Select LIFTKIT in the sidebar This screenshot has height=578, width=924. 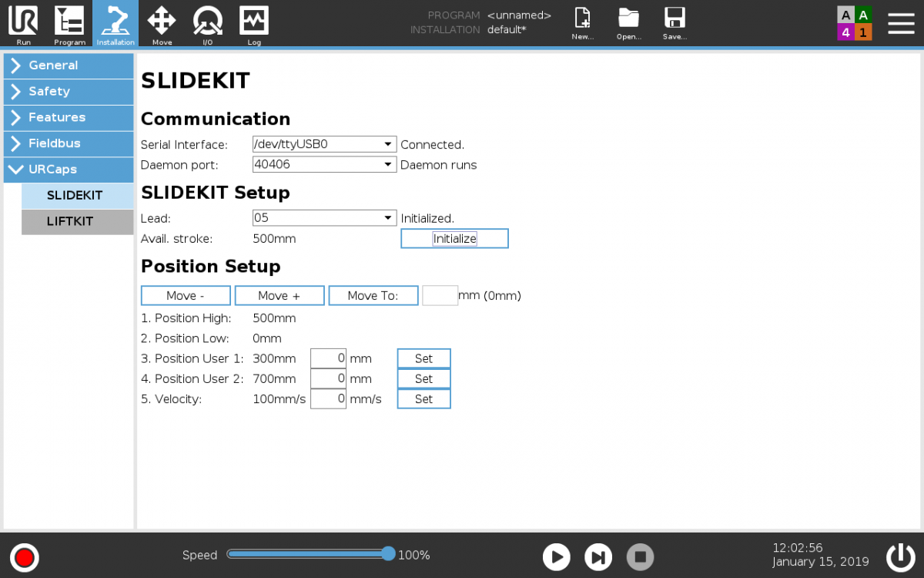pyautogui.click(x=77, y=222)
